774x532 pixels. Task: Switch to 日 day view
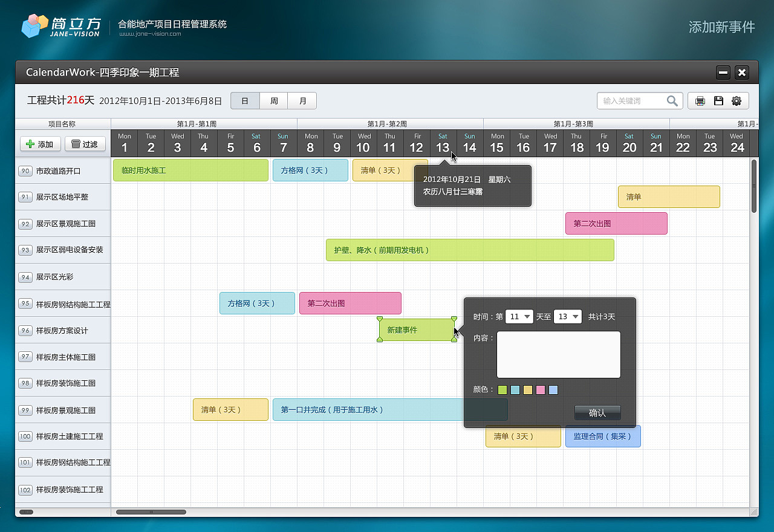[x=245, y=101]
